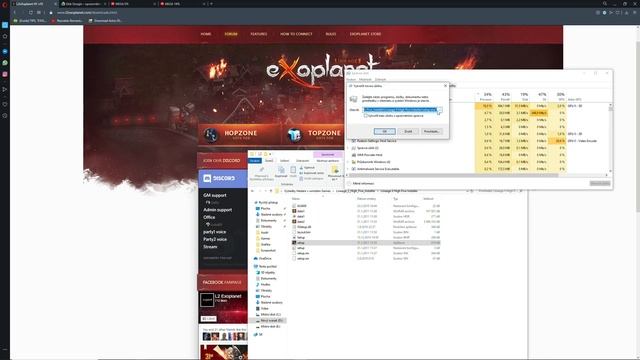Select Rychlý přístup in Explorer navigation pane
This screenshot has width=640, height=360.
(267, 202)
